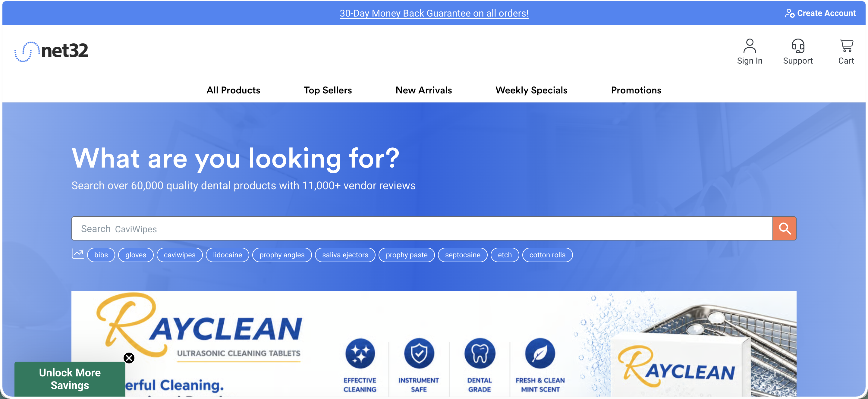Open the Top Sellers menu

[x=328, y=90]
